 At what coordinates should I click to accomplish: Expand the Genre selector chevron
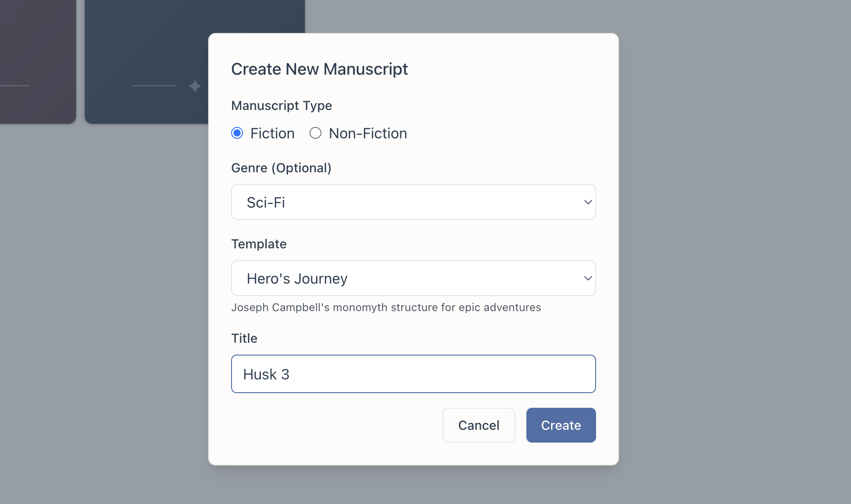coord(587,202)
